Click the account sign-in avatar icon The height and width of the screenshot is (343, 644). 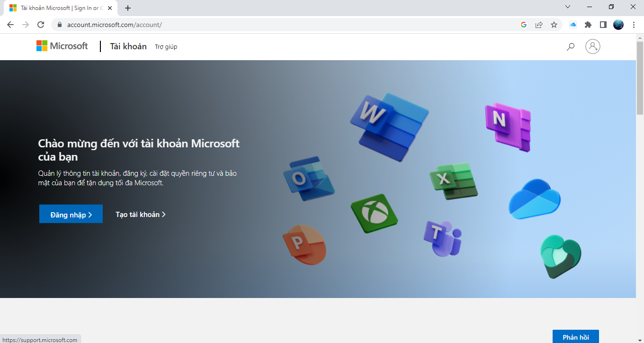pyautogui.click(x=592, y=46)
